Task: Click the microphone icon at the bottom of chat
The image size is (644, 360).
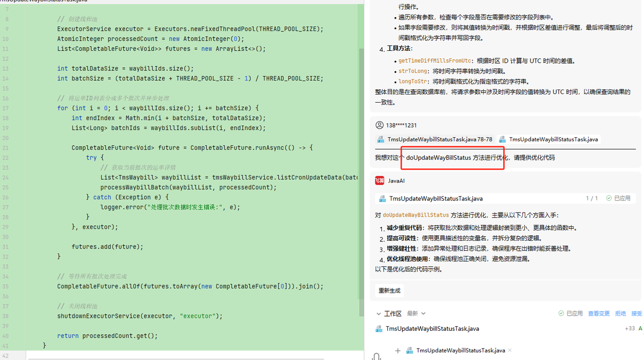Action: coord(376,356)
